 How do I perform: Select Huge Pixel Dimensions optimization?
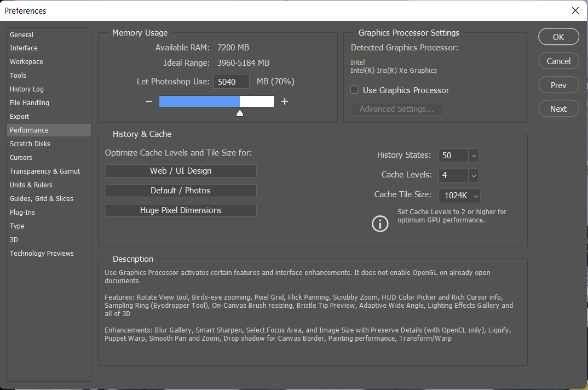click(180, 210)
